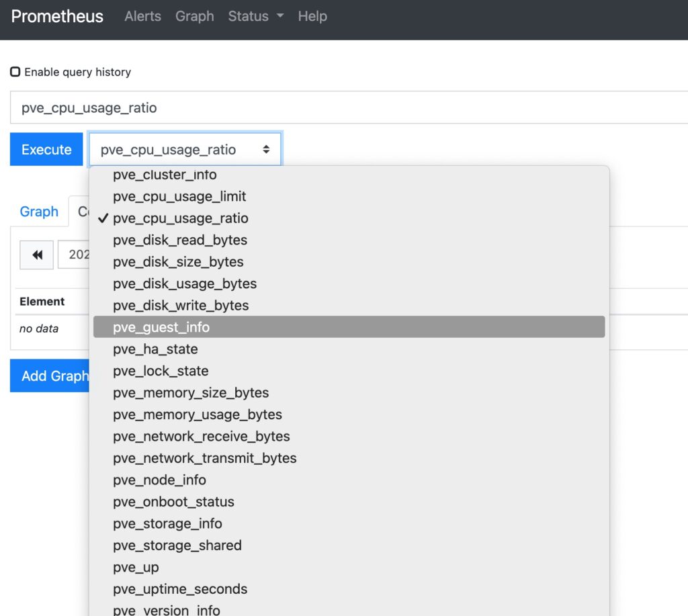Run the query with Execute
Viewport: 688px width, 616px height.
(46, 149)
